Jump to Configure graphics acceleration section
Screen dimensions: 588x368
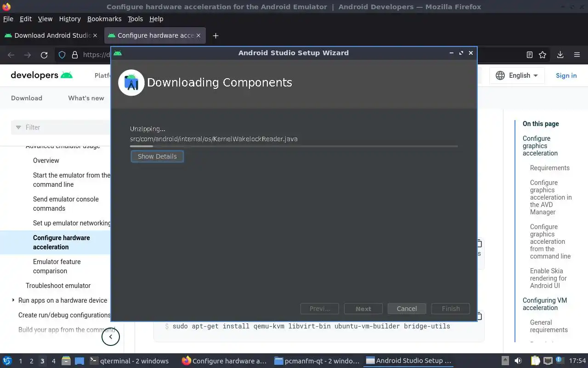540,146
